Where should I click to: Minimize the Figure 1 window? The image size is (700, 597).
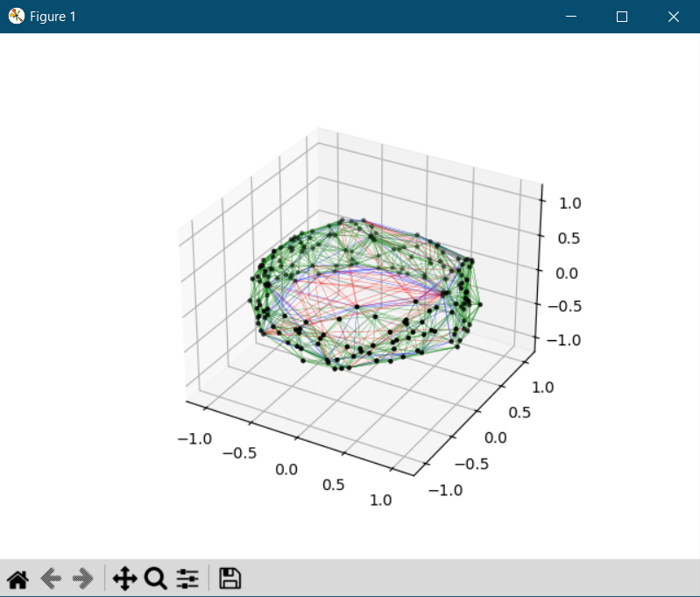click(x=571, y=17)
